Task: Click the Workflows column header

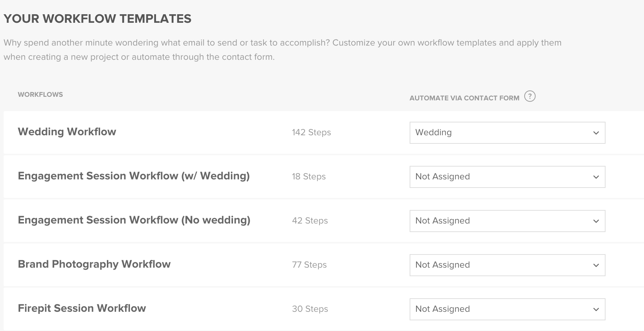Action: [x=40, y=95]
